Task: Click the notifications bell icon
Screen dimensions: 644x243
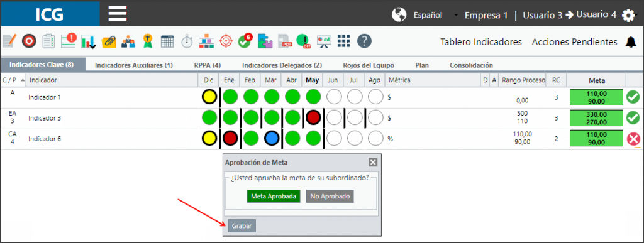Action: coord(630,42)
